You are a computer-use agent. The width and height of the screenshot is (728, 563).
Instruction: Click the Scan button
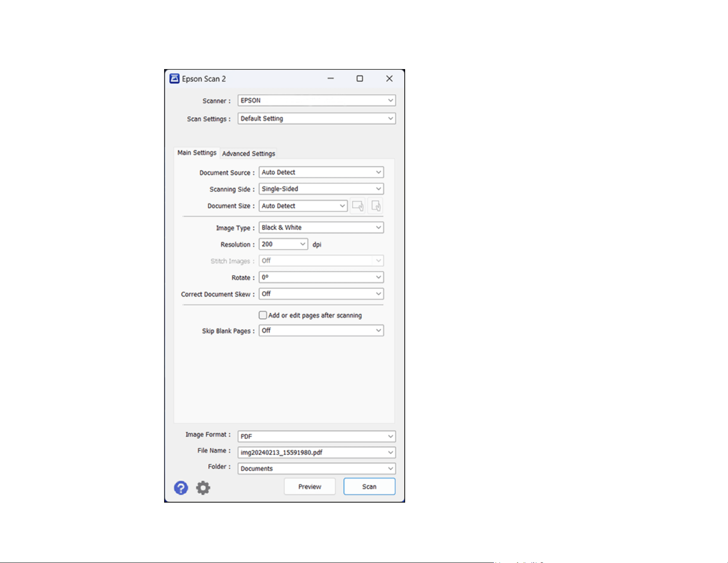coord(369,486)
